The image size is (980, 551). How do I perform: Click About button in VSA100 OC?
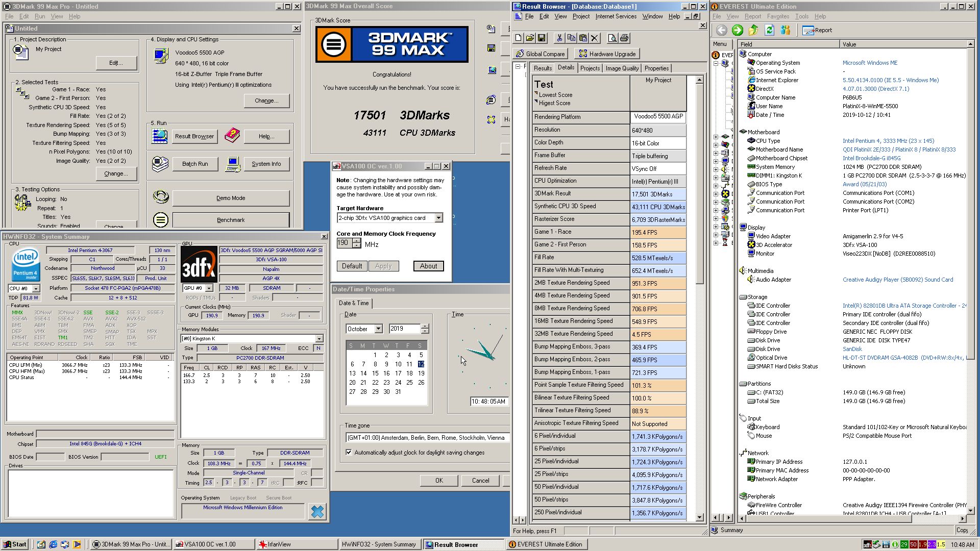[428, 266]
